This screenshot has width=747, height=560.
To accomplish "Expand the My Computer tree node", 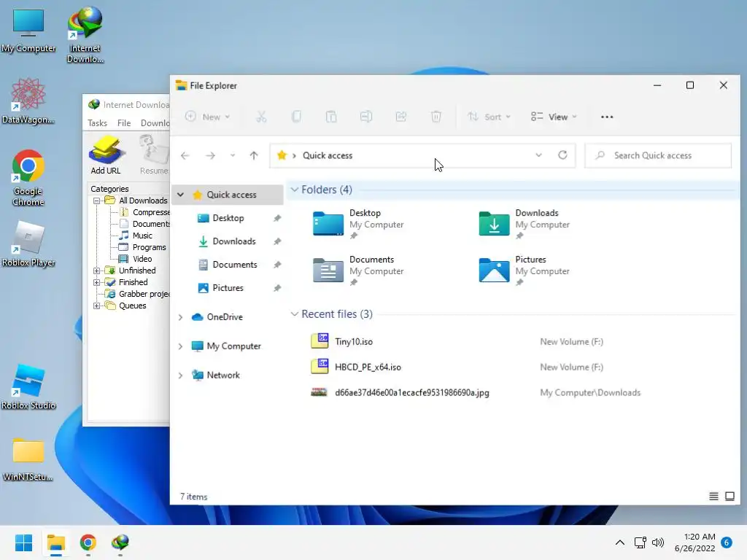I will point(181,346).
